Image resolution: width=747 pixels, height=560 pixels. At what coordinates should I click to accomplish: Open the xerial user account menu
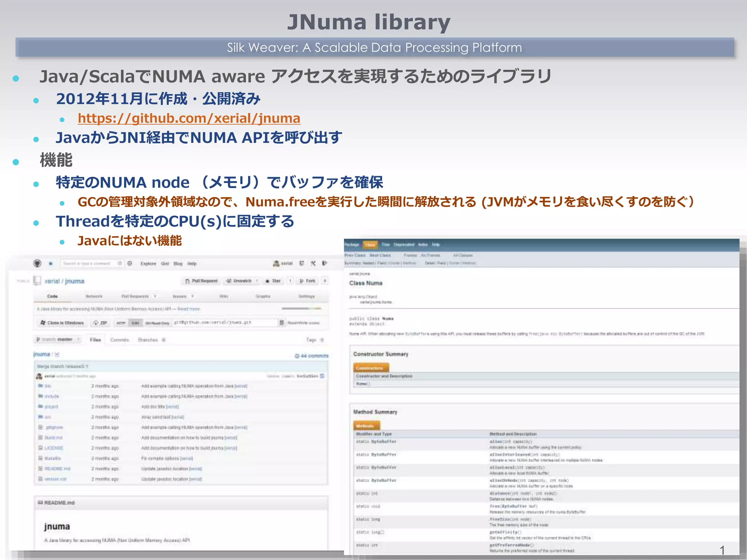coord(283,263)
